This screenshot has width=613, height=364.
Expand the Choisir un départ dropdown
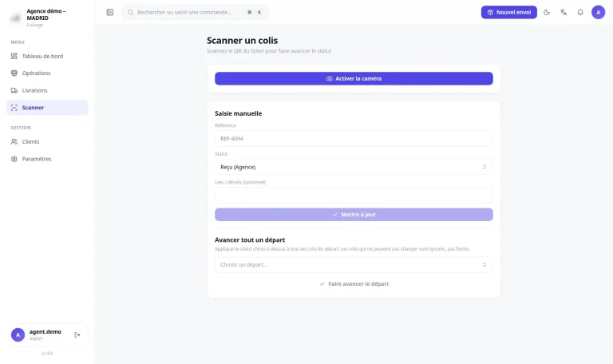354,265
